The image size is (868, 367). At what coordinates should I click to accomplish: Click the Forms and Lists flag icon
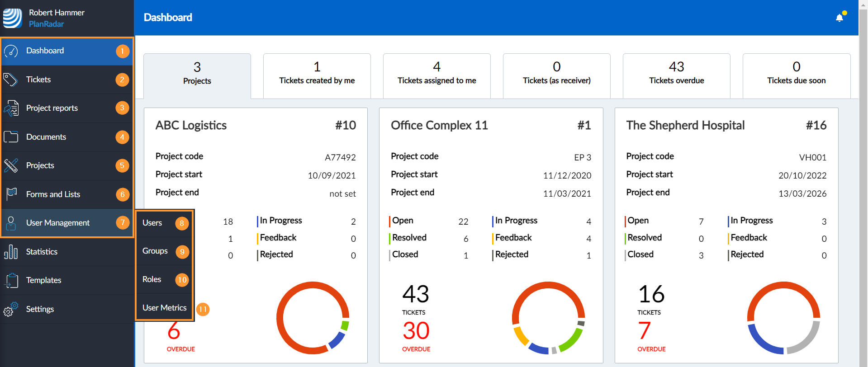[x=11, y=194]
